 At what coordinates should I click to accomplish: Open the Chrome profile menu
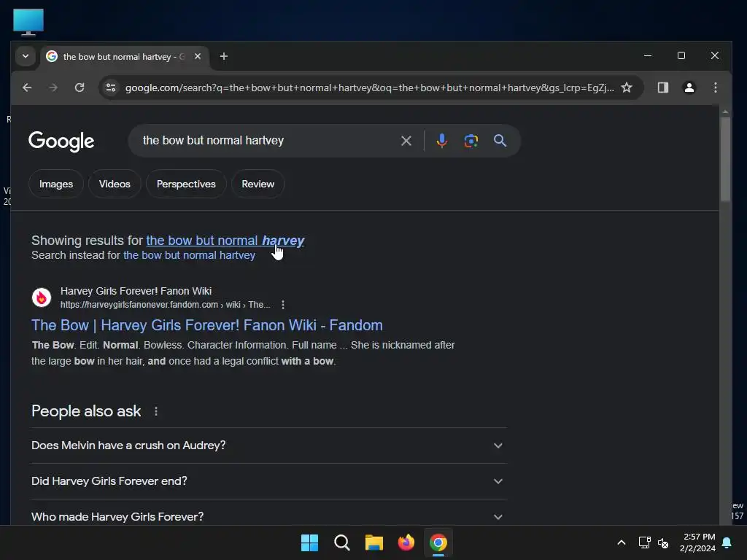point(689,87)
